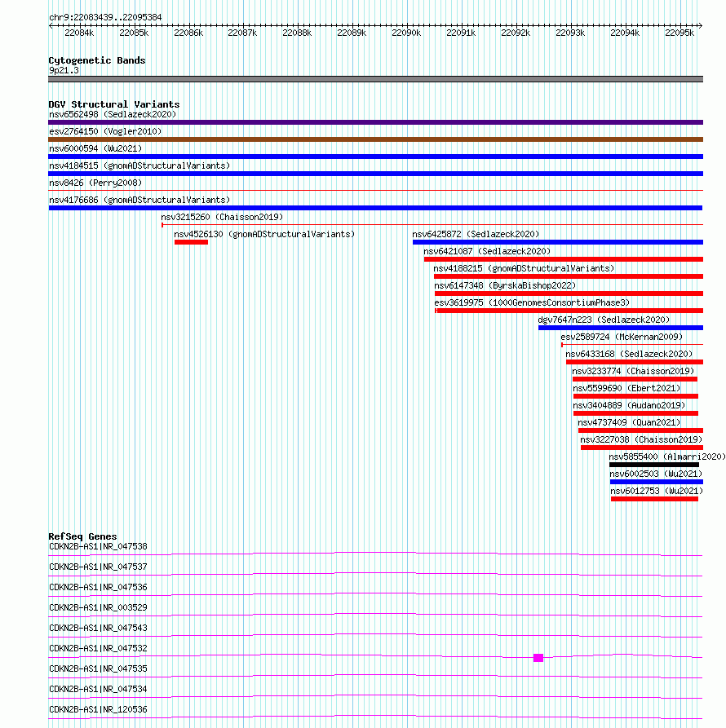Open nsv6421087 (Sedlazeck2020) variant label

coord(487,252)
